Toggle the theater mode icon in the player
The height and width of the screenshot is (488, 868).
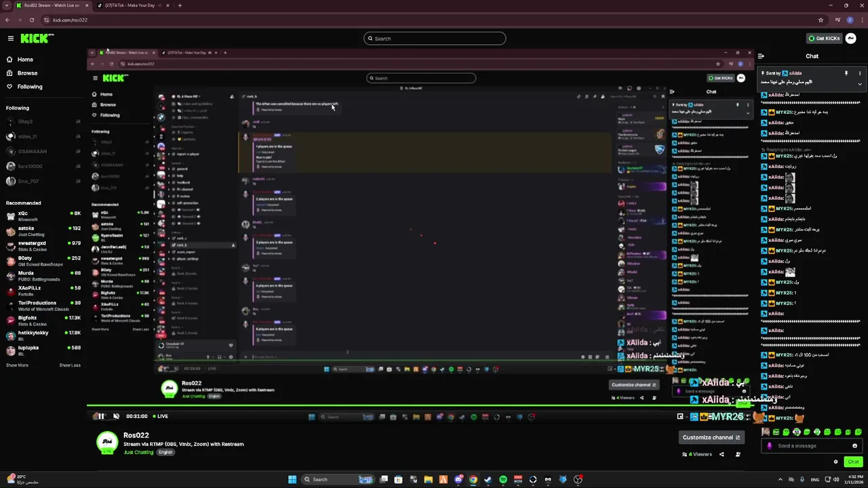(x=680, y=416)
